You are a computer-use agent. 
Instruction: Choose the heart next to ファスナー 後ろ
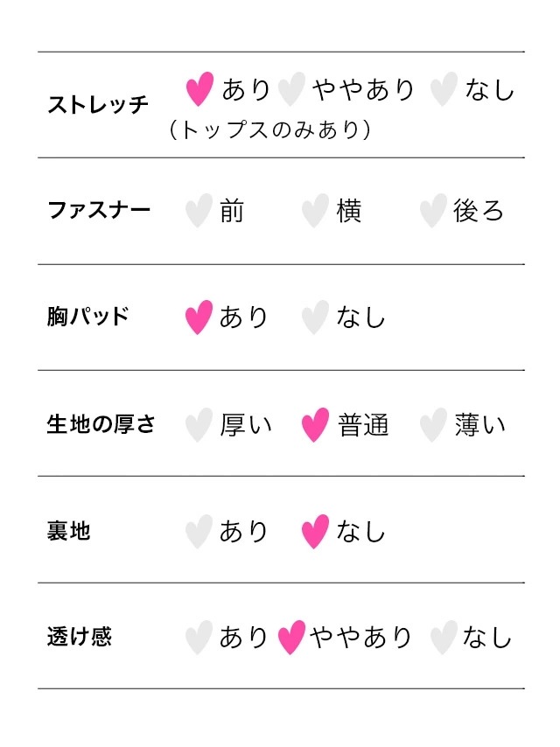pyautogui.click(x=432, y=211)
